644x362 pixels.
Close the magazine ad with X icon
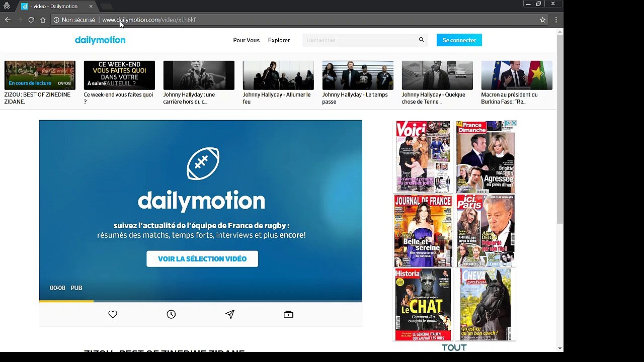(x=514, y=123)
